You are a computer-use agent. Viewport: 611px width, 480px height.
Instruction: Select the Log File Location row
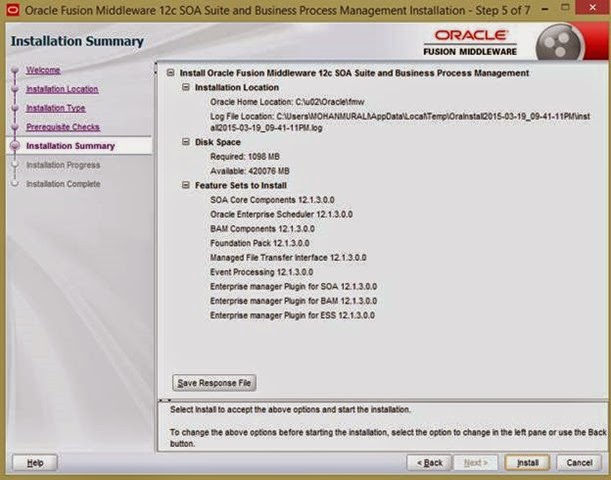pos(400,122)
